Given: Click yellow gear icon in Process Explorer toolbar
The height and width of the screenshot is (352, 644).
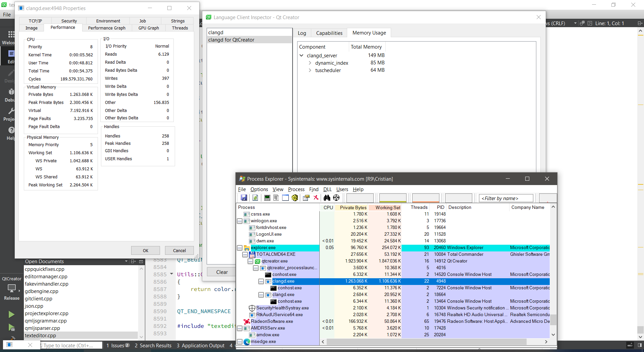Looking at the screenshot, I should [295, 198].
